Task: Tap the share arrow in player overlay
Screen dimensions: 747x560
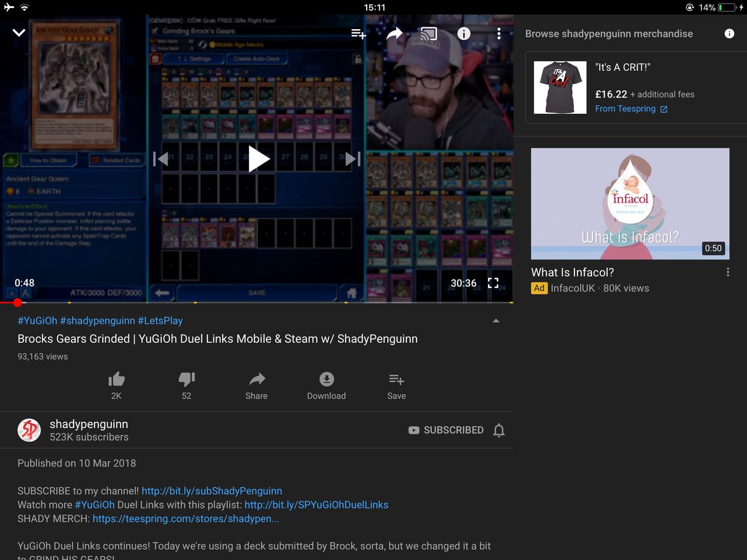Action: tap(394, 34)
